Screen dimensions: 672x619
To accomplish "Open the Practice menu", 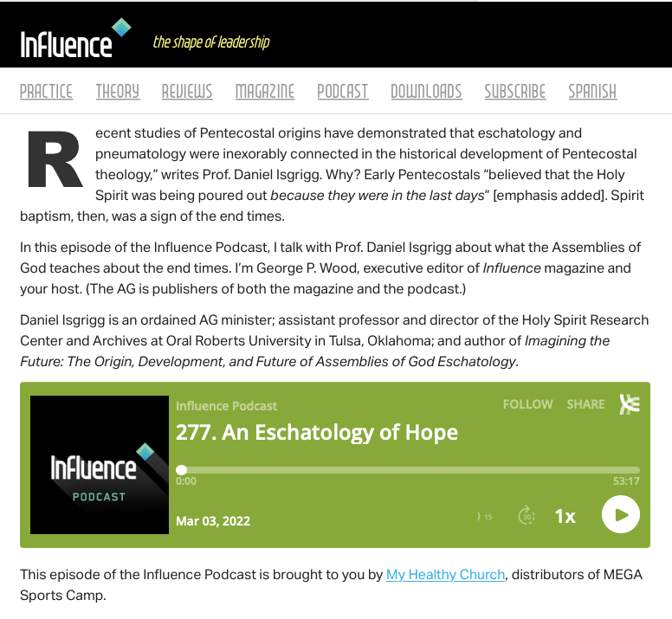I will pyautogui.click(x=46, y=91).
